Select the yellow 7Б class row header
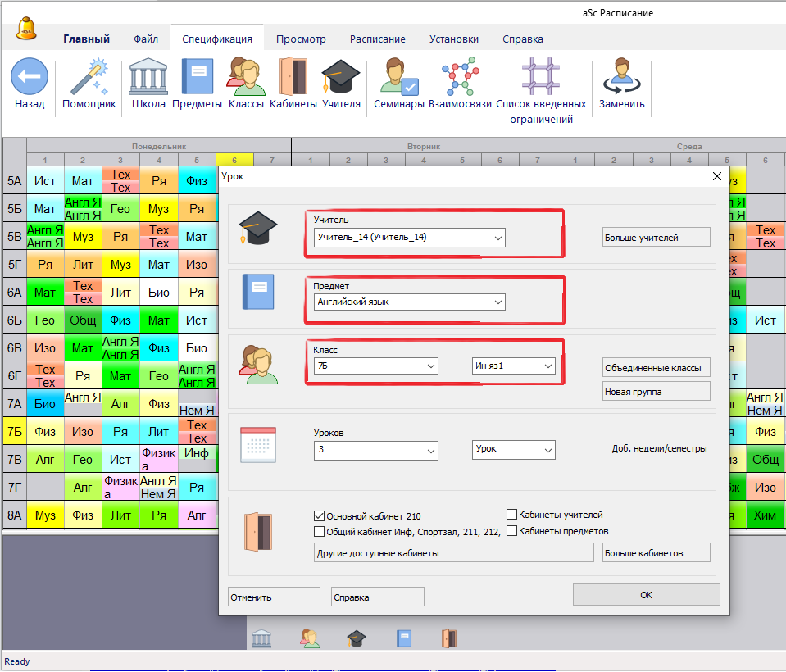 14,430
